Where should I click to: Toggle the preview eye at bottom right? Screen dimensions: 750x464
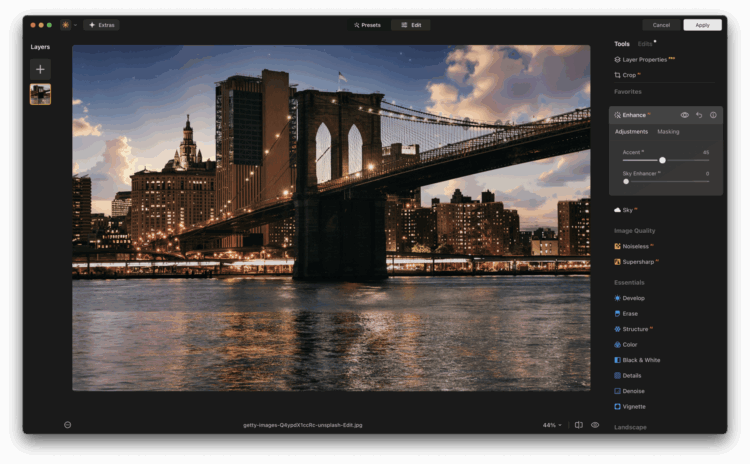point(595,425)
